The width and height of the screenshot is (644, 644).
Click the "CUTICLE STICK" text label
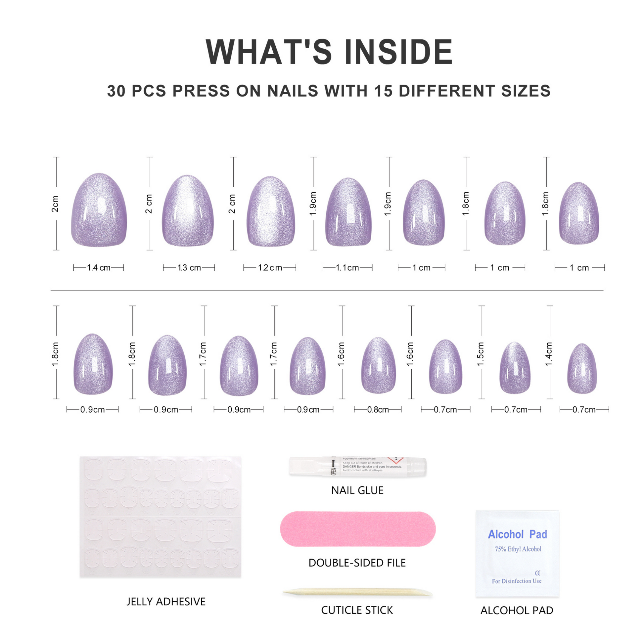[x=357, y=610]
